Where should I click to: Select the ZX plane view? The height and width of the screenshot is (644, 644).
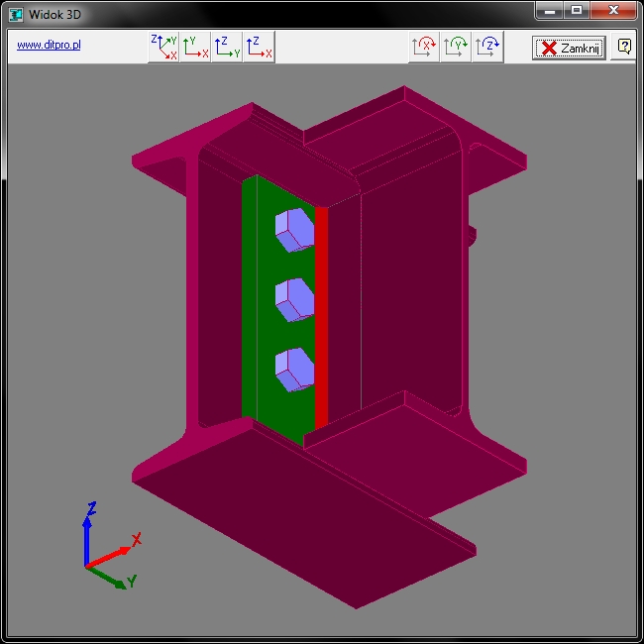(x=260, y=48)
